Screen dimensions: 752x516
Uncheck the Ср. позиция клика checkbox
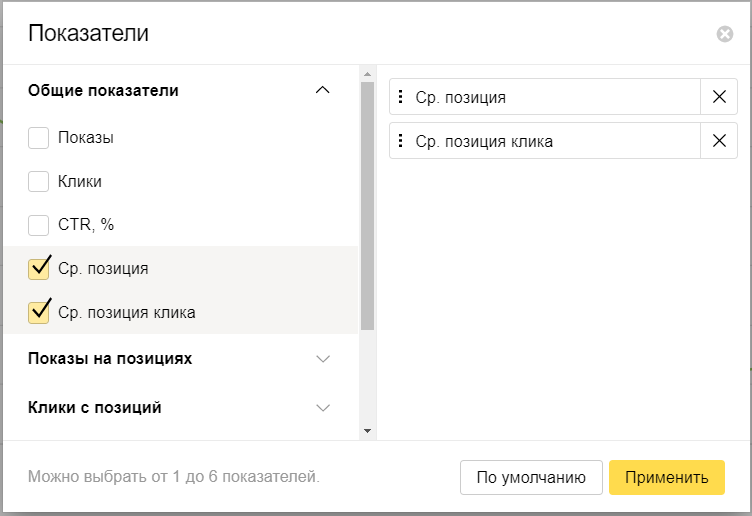(x=38, y=313)
